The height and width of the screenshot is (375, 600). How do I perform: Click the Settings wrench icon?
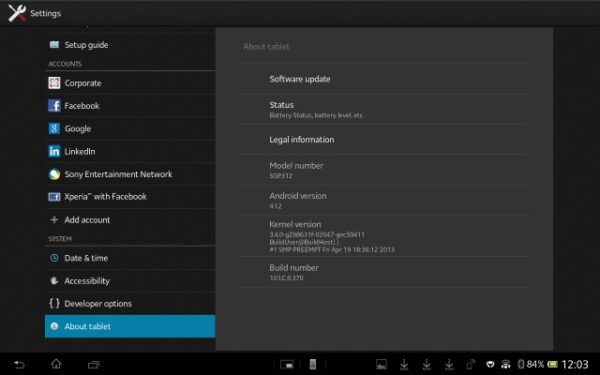pyautogui.click(x=17, y=13)
